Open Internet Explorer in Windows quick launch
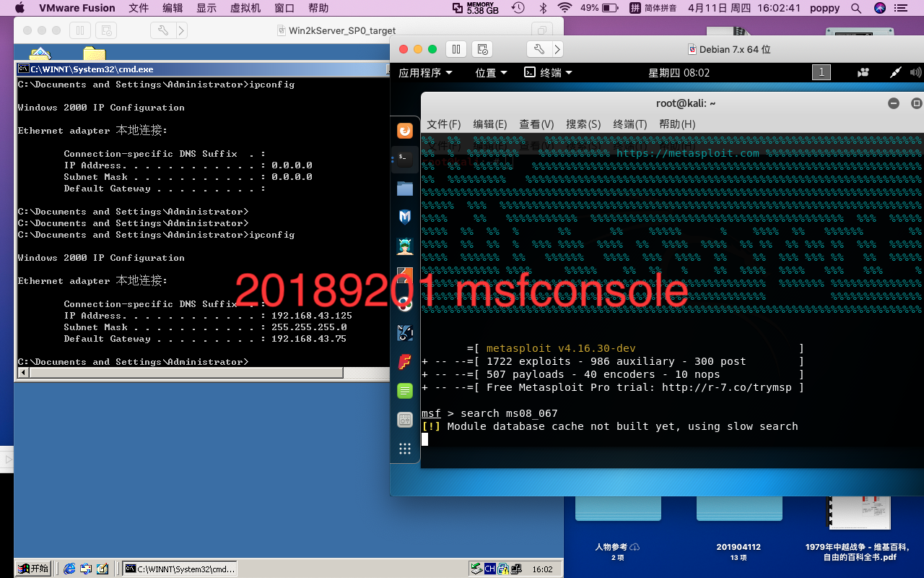Viewport: 924px width, 578px height. [x=69, y=569]
